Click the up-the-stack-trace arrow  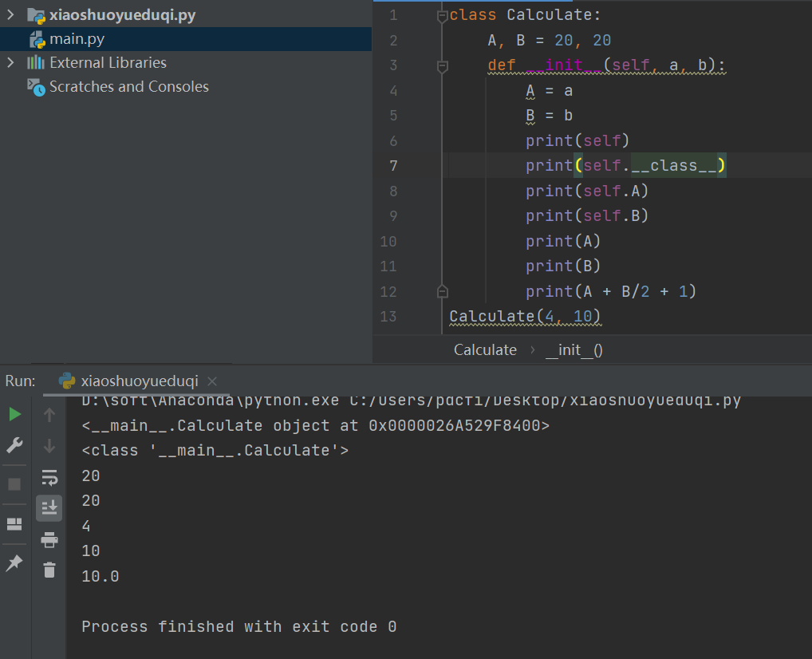[x=49, y=415]
